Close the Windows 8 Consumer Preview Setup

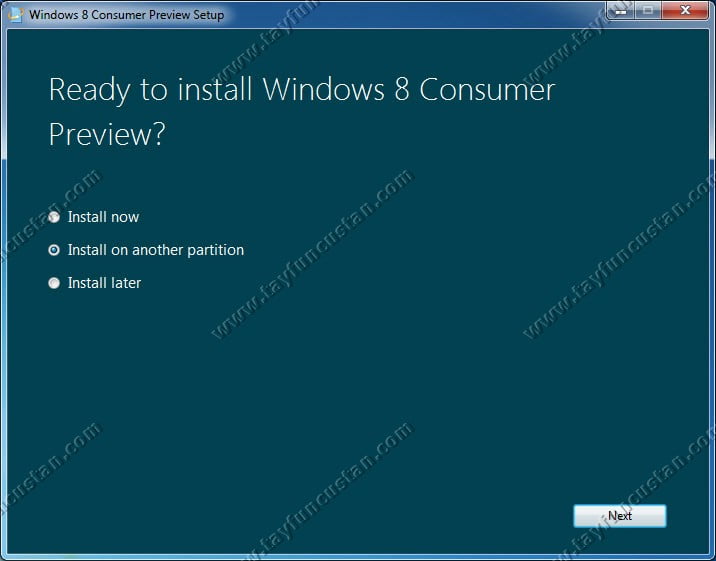(684, 11)
